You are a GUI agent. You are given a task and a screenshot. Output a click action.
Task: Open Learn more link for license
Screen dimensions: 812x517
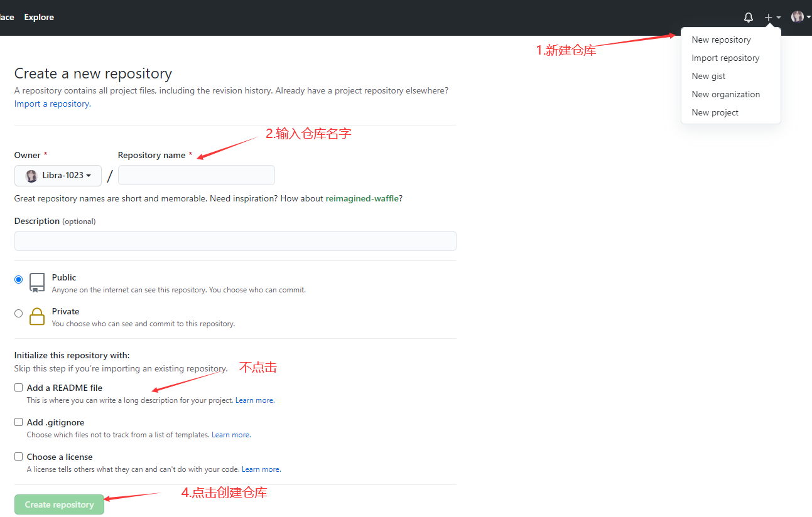[x=261, y=469]
